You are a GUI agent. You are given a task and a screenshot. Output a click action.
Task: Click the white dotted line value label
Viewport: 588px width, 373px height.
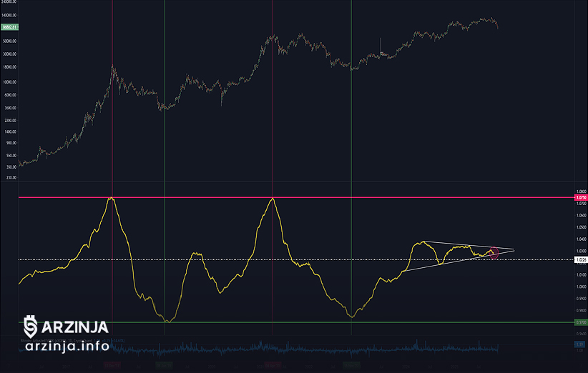tap(580, 260)
